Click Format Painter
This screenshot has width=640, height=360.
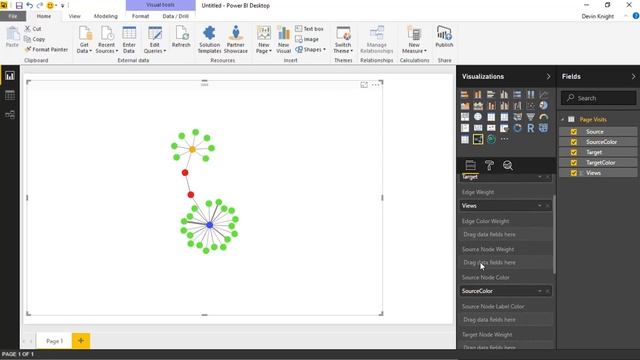click(46, 49)
